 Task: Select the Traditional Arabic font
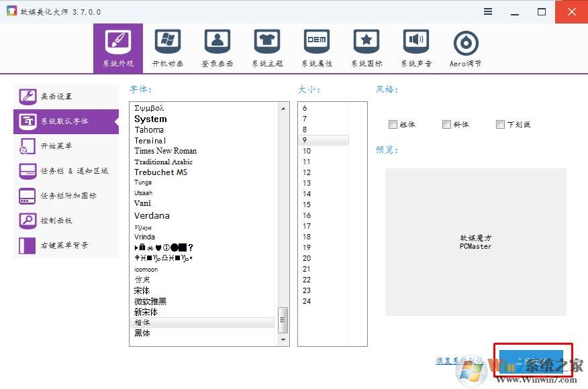[x=164, y=162]
